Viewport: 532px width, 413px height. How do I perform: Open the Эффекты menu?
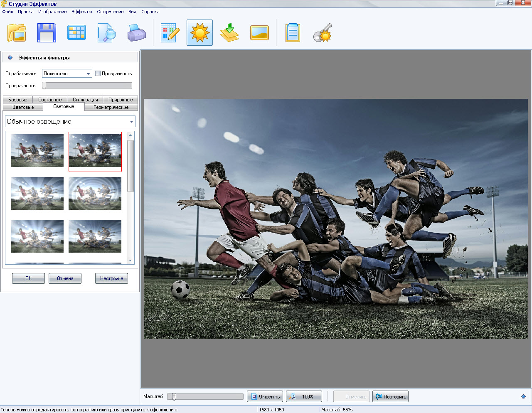click(x=82, y=12)
